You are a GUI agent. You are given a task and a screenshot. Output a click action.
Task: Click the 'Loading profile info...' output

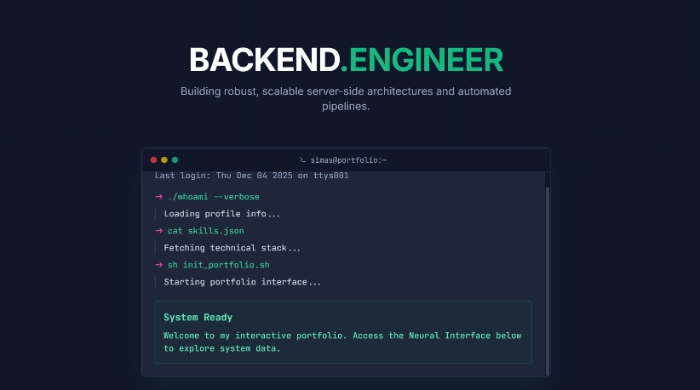pyautogui.click(x=222, y=214)
